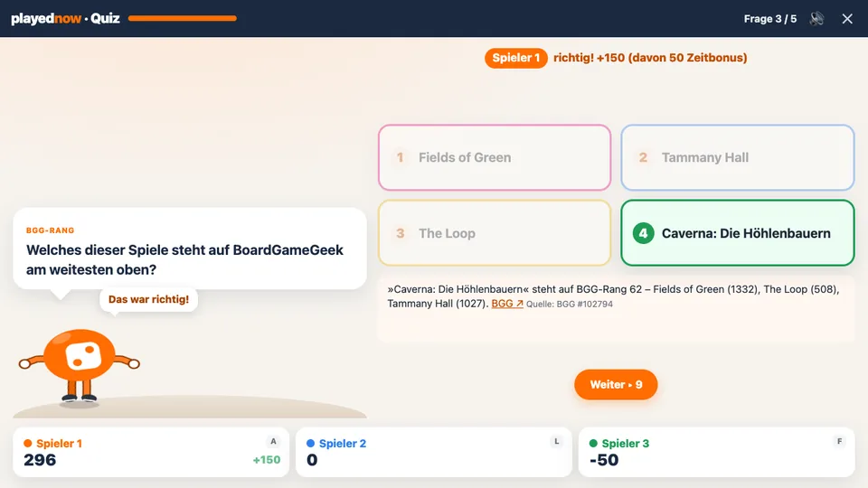The height and width of the screenshot is (488, 868).
Task: Click the blue dot beside Spieler 2
Action: 310,443
